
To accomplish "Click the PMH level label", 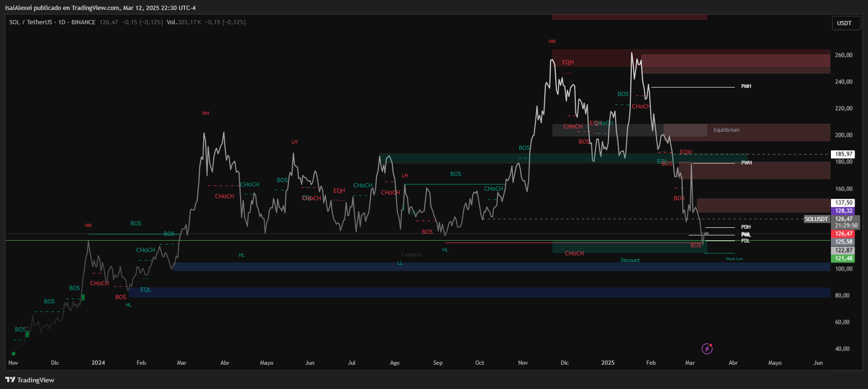I will (746, 86).
